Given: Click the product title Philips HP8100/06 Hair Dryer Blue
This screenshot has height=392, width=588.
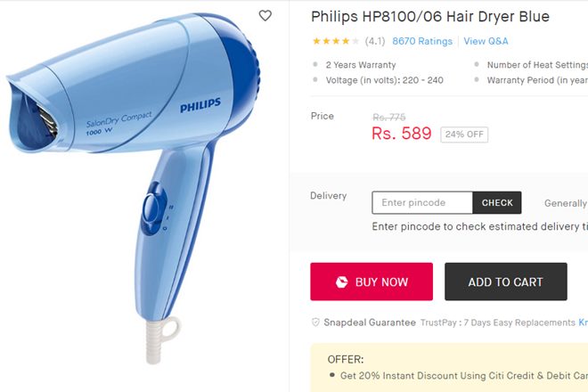Looking at the screenshot, I should [x=430, y=17].
